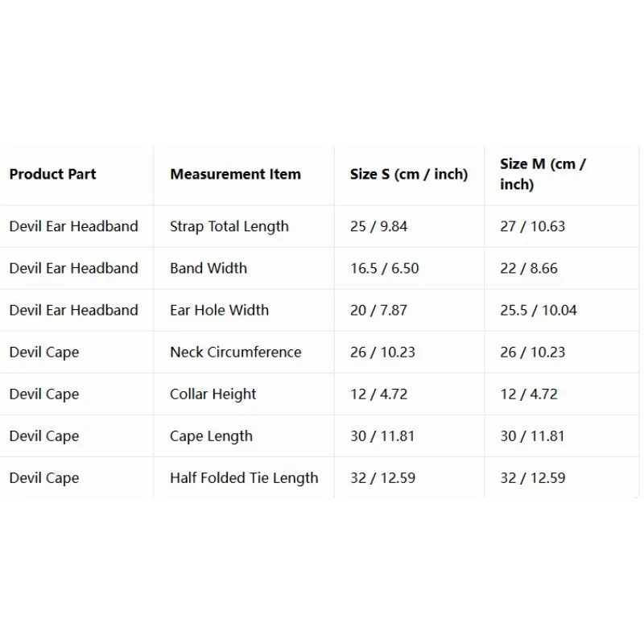Click the 16.5 / 6.50 value
The height and width of the screenshot is (644, 644).
(385, 268)
